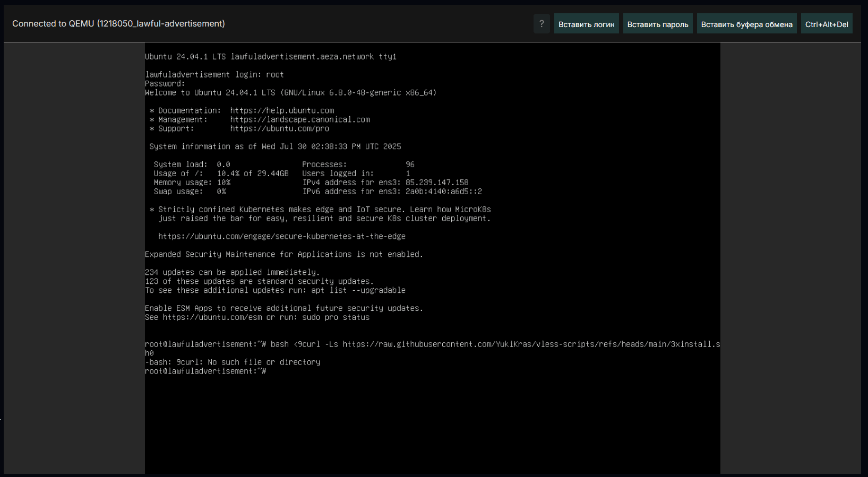Image resolution: width=868 pixels, height=477 pixels.
Task: Click the ubuntu.com/pro support URL
Action: coord(279,129)
